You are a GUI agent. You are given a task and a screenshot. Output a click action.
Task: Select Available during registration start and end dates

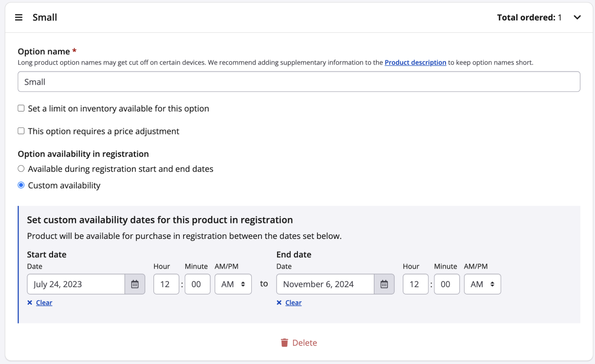click(x=21, y=168)
